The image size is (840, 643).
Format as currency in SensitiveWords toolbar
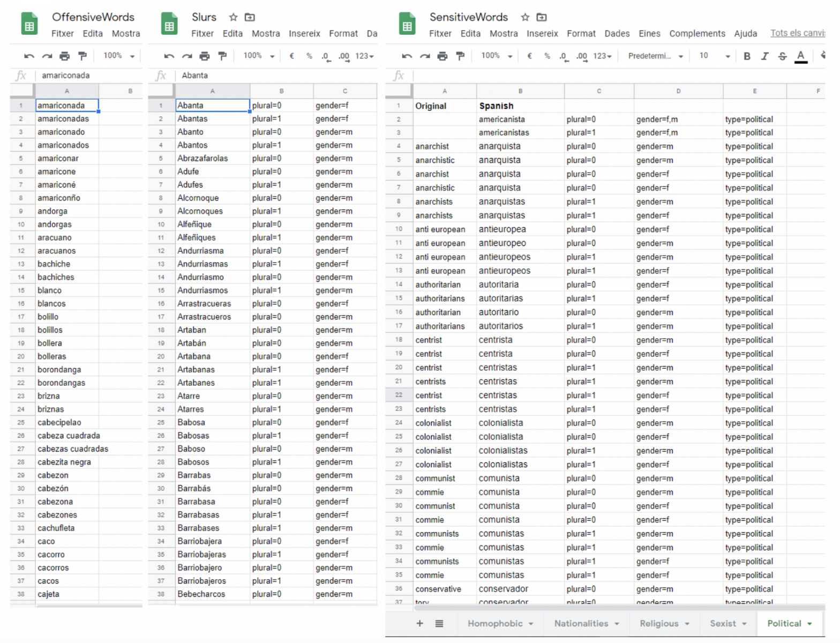[530, 56]
